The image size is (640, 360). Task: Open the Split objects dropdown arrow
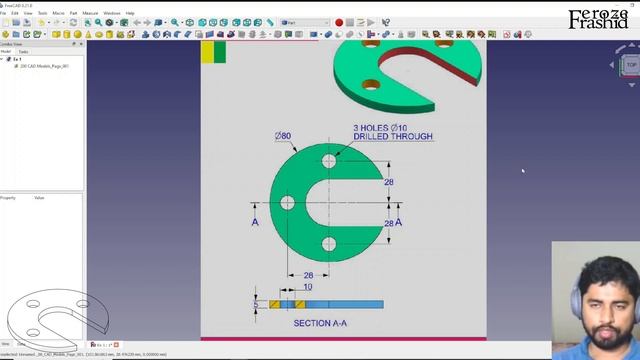pos(393,35)
